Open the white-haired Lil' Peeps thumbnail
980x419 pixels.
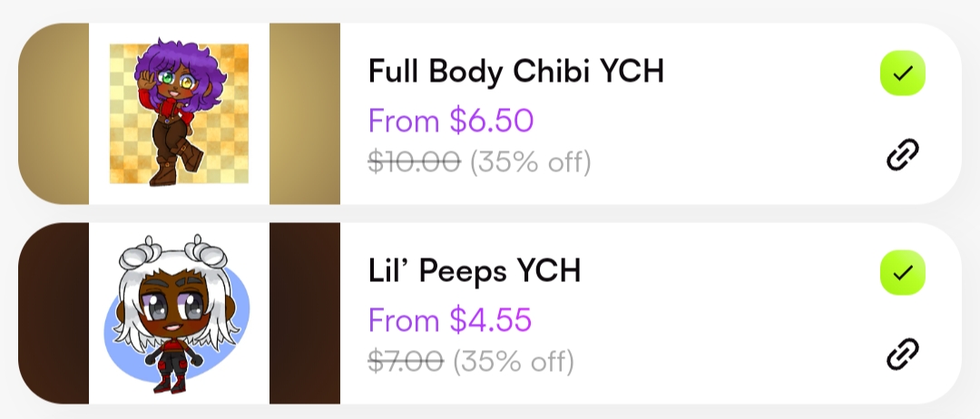(x=179, y=313)
